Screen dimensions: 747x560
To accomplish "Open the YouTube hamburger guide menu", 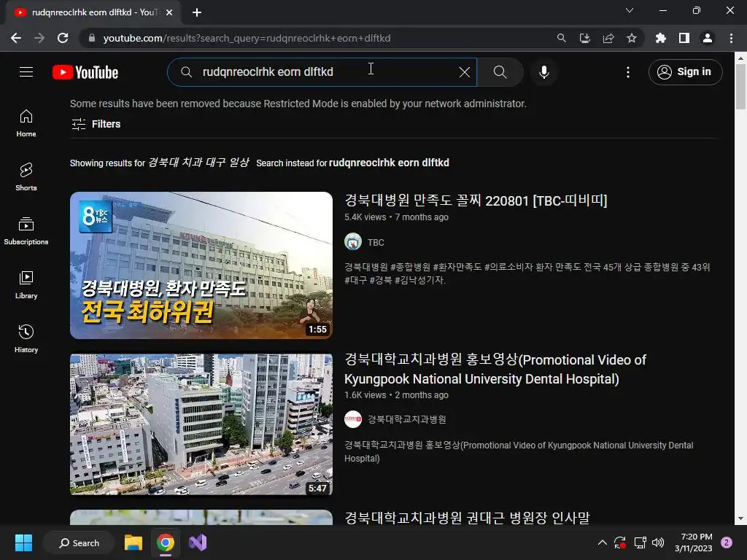I will click(26, 72).
